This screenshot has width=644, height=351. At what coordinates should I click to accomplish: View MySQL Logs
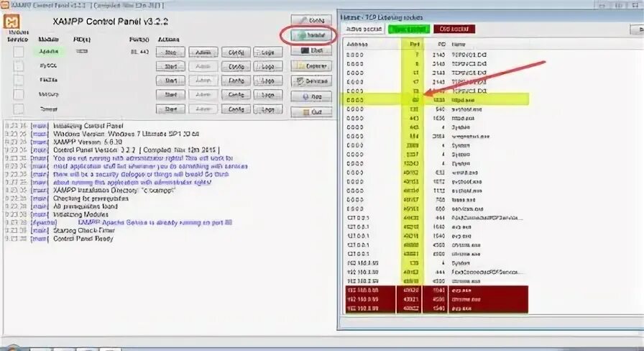click(268, 66)
